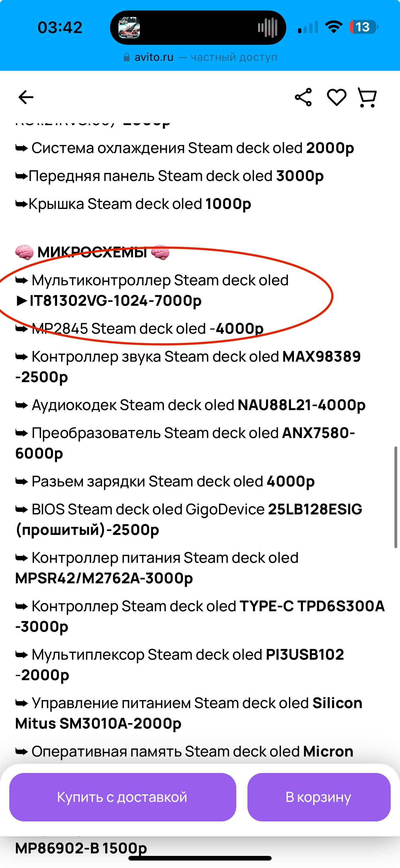Add listing to favorites with heart icon

click(336, 97)
